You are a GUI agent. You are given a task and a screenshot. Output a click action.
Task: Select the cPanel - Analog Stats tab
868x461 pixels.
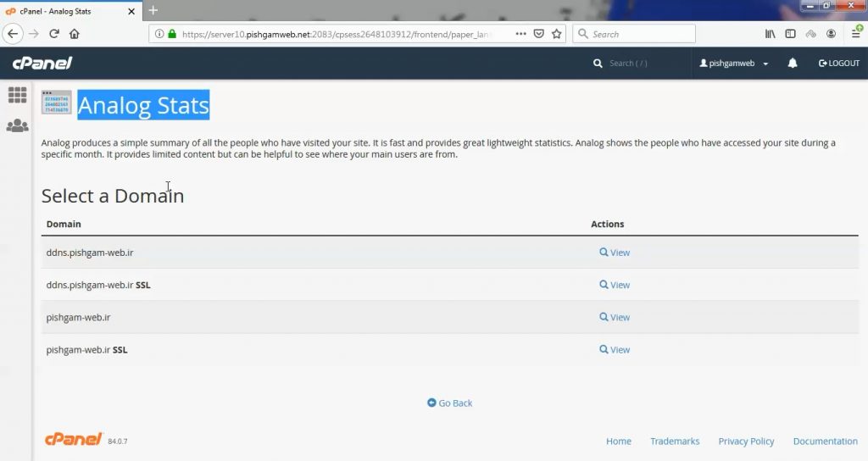click(70, 11)
